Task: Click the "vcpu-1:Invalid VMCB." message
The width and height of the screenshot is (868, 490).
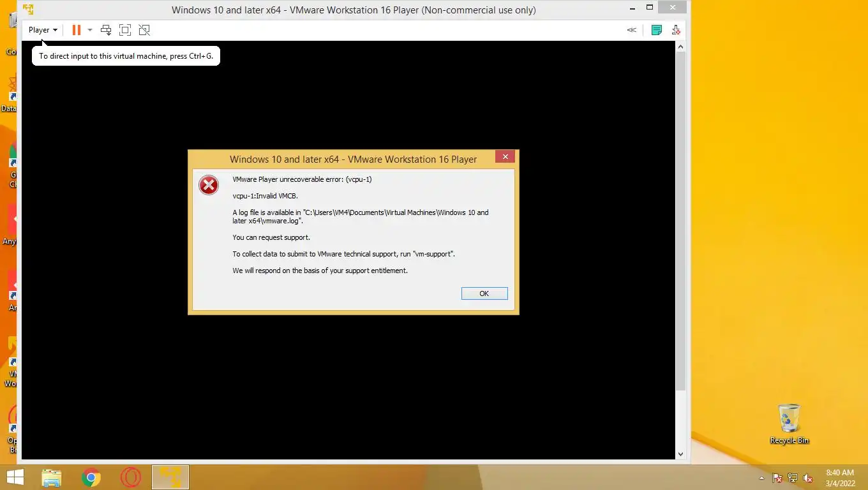Action: pos(265,196)
